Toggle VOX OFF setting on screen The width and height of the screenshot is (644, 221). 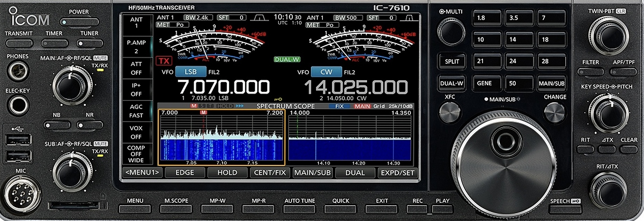(136, 132)
